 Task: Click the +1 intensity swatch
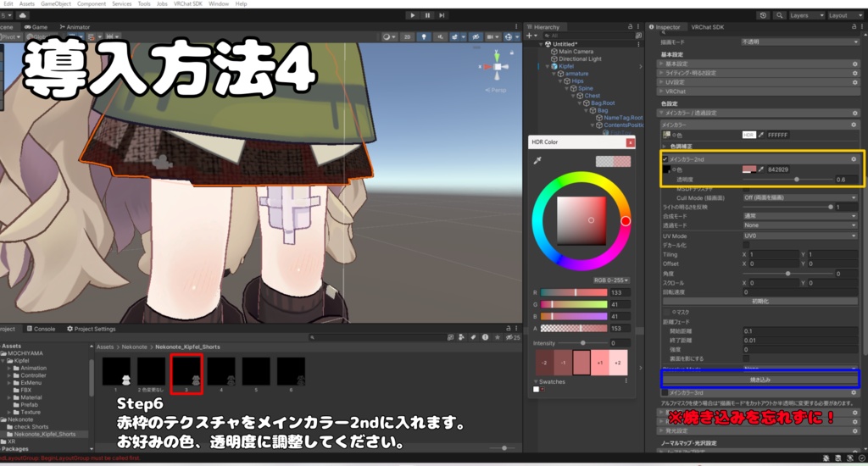[600, 363]
